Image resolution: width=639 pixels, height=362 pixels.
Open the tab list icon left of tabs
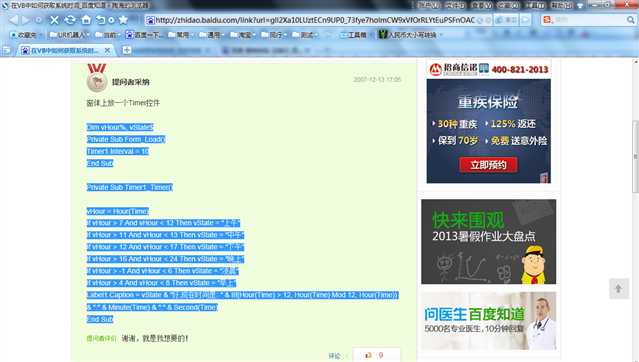pos(7,50)
